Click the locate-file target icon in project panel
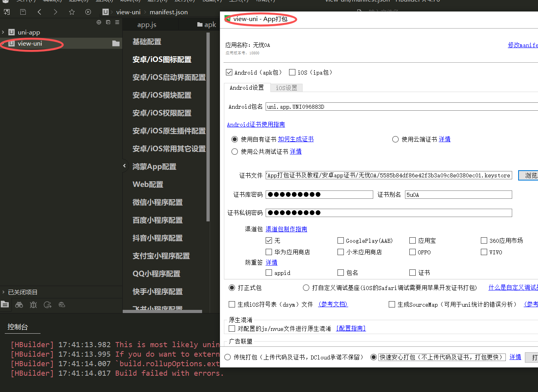The image size is (538, 392). (99, 22)
